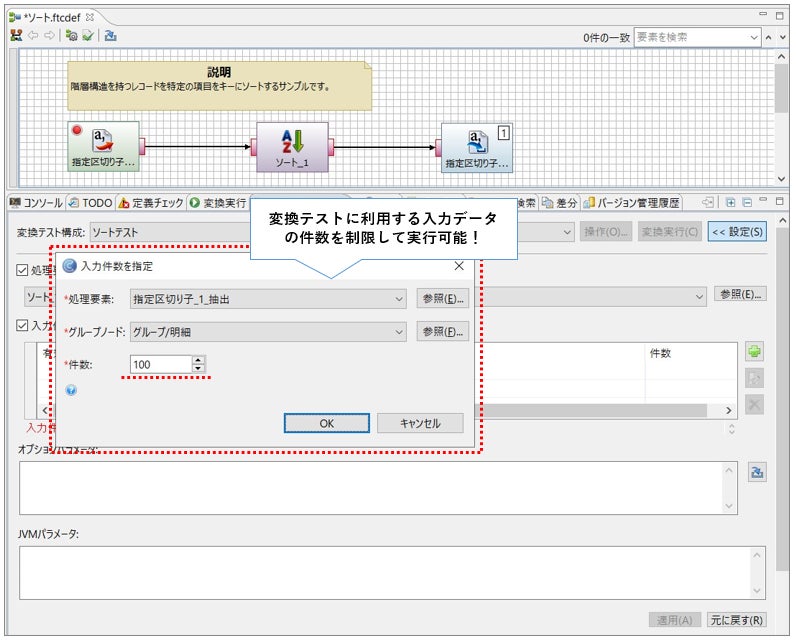
Task: Switch to the 定義チェック tab
Action: tap(151, 203)
